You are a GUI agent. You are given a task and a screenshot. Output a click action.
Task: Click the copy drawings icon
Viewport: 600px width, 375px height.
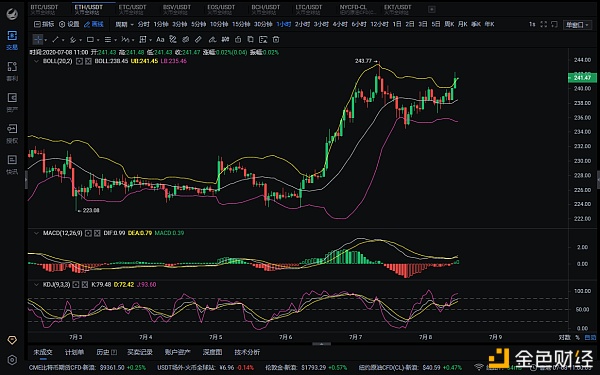pyautogui.click(x=250, y=39)
